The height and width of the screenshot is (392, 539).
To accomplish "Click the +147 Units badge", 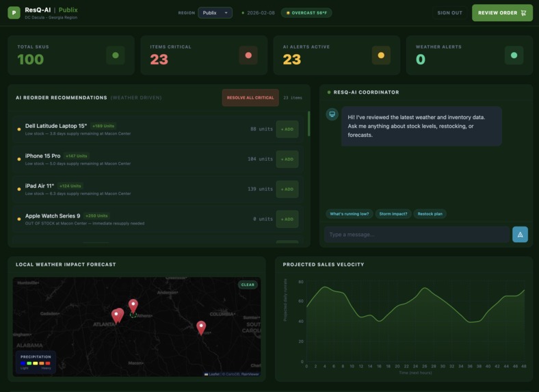I will pos(77,156).
